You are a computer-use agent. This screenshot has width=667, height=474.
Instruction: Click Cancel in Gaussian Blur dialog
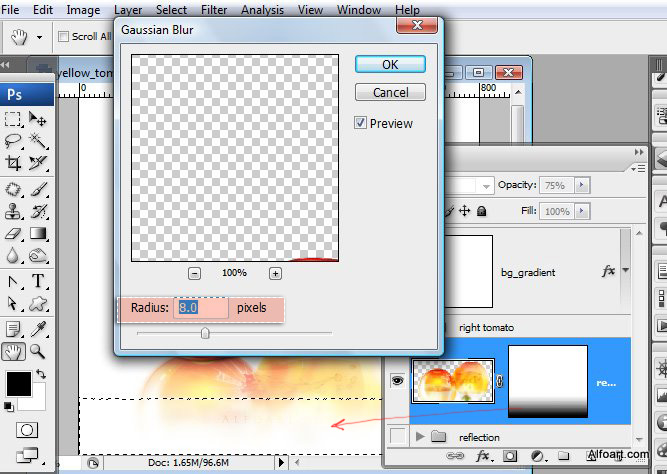click(390, 92)
